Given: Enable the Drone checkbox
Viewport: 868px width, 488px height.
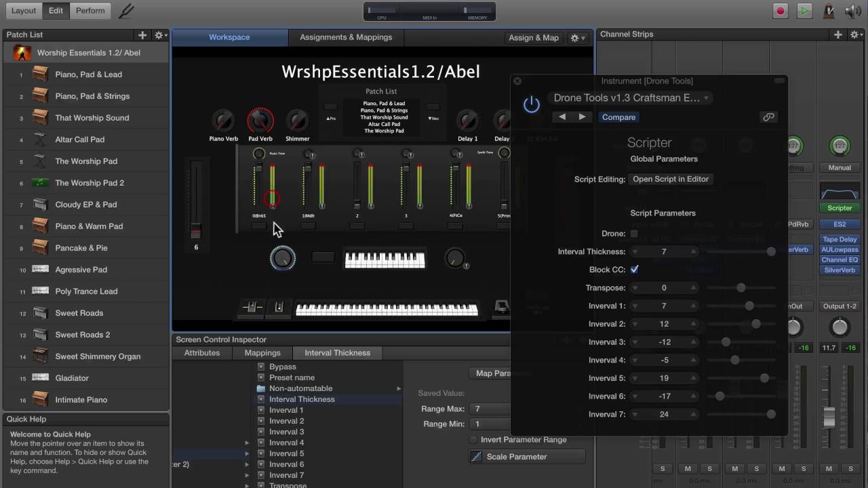Looking at the screenshot, I should 634,233.
